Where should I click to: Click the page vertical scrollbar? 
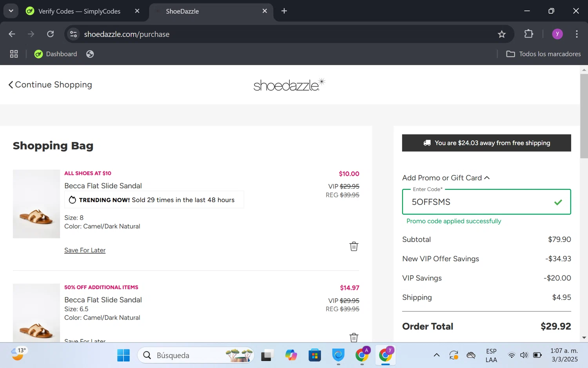[x=584, y=116]
